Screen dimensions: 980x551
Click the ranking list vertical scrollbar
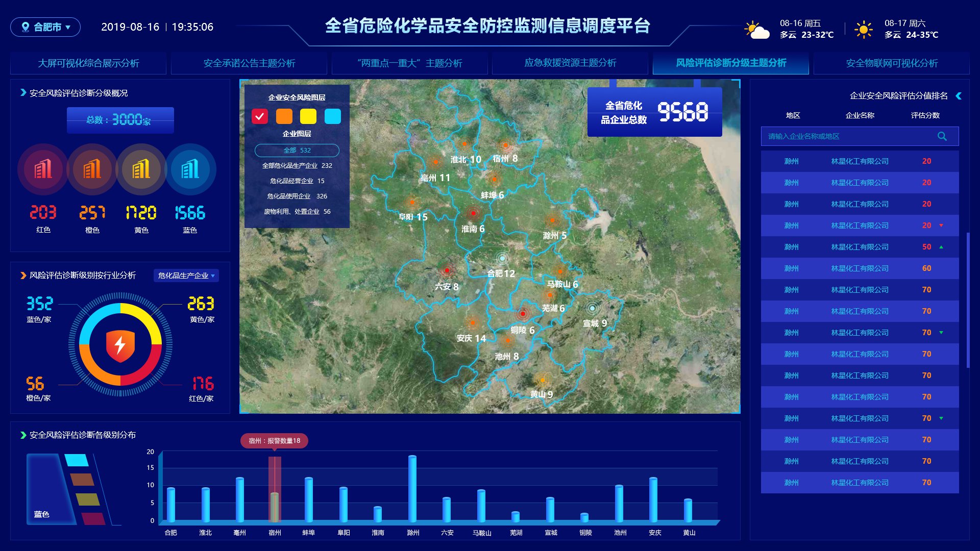(x=968, y=300)
